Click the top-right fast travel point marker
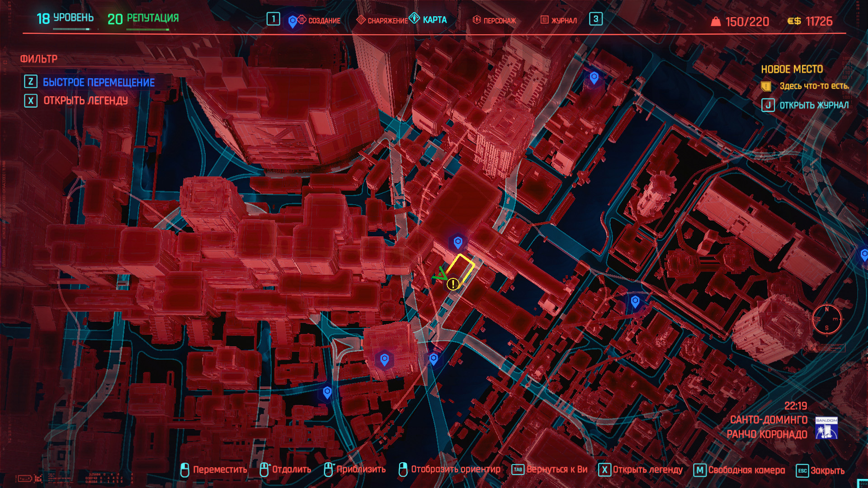This screenshot has height=488, width=868. coord(594,78)
